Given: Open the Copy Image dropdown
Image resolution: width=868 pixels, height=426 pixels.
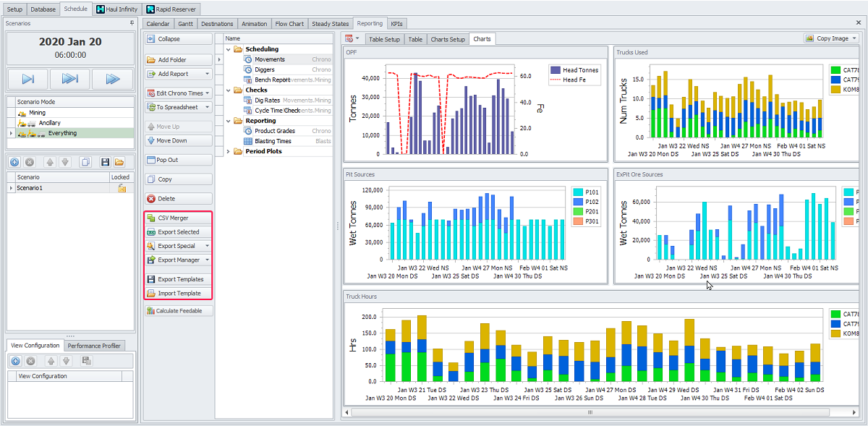Looking at the screenshot, I should pyautogui.click(x=854, y=38).
